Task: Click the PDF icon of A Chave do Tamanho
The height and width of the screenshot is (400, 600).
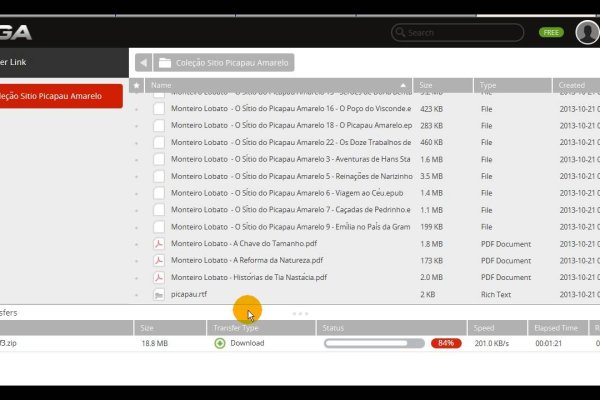Action: [158, 244]
